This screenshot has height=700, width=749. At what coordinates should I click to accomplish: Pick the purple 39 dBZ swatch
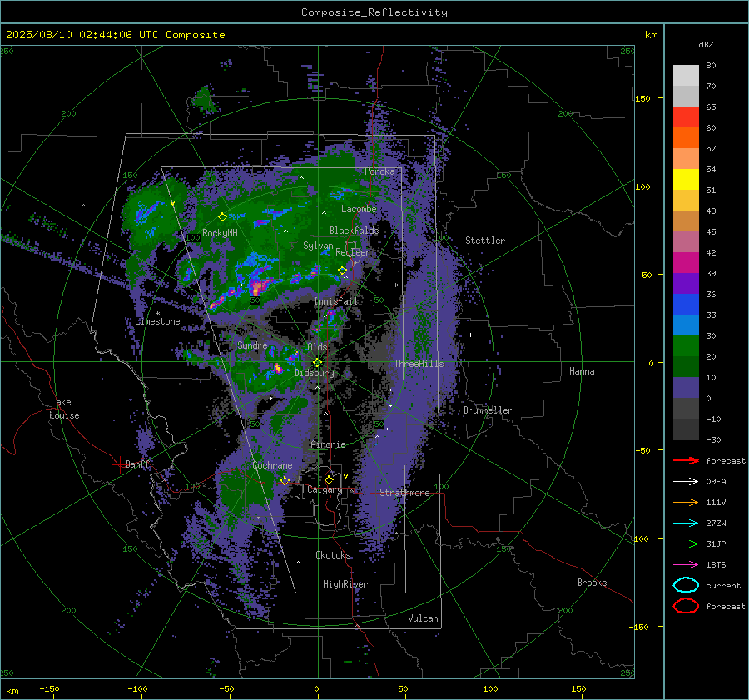pos(686,283)
